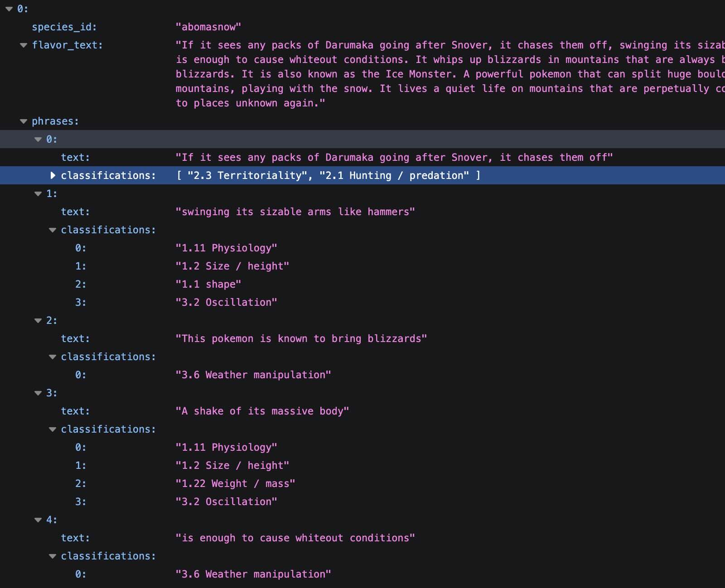725x588 pixels.
Task: Collapse classifications under 'whiteout conditions' phrase
Action: point(53,556)
